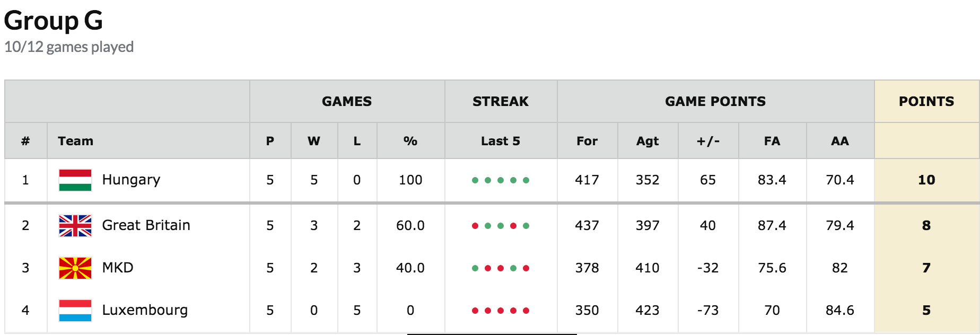Click the Group G heading
Viewport: 980px width, 335px height.
point(54,21)
